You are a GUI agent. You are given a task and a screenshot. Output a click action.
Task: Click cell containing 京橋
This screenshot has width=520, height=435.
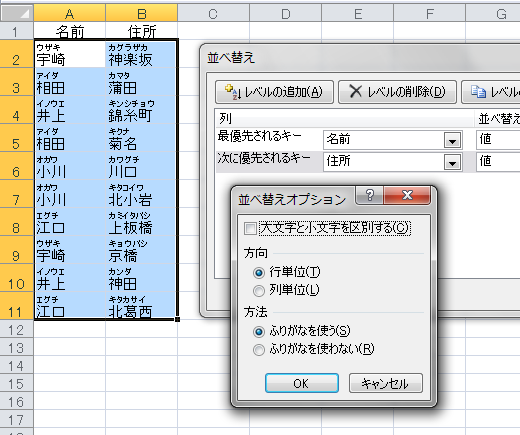141,250
